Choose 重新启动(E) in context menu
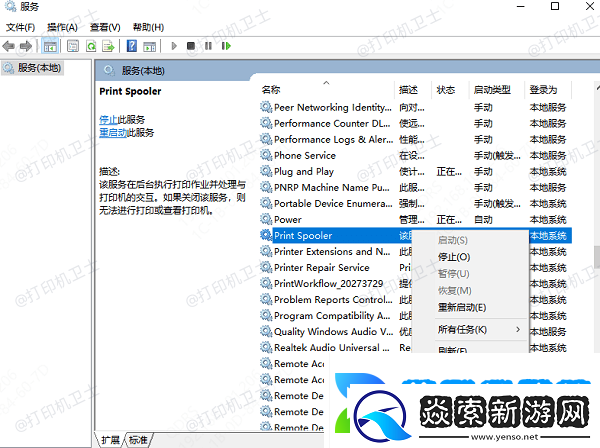This screenshot has height=448, width=600. [462, 307]
